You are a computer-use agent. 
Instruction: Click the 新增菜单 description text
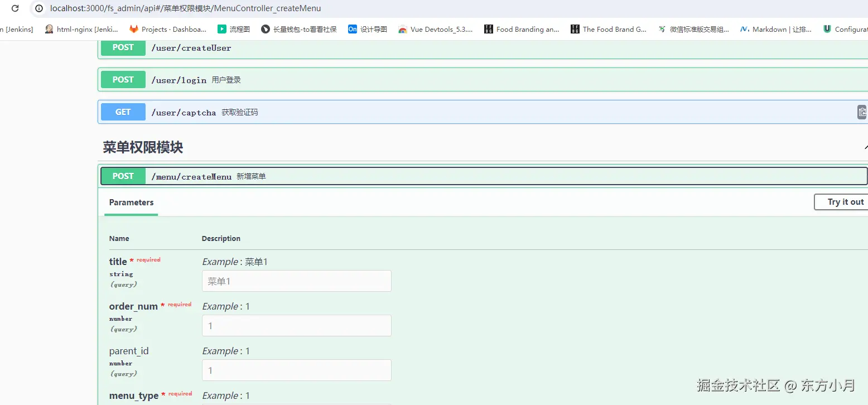click(251, 177)
